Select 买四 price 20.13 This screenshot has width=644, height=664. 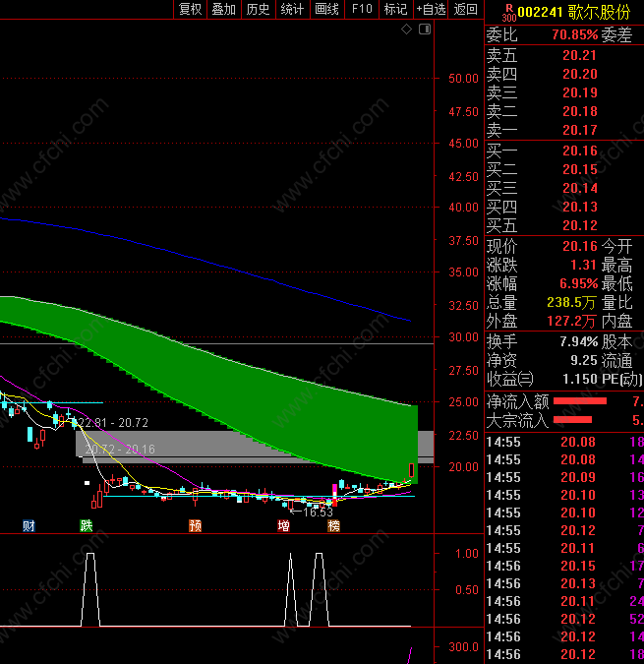579,207
